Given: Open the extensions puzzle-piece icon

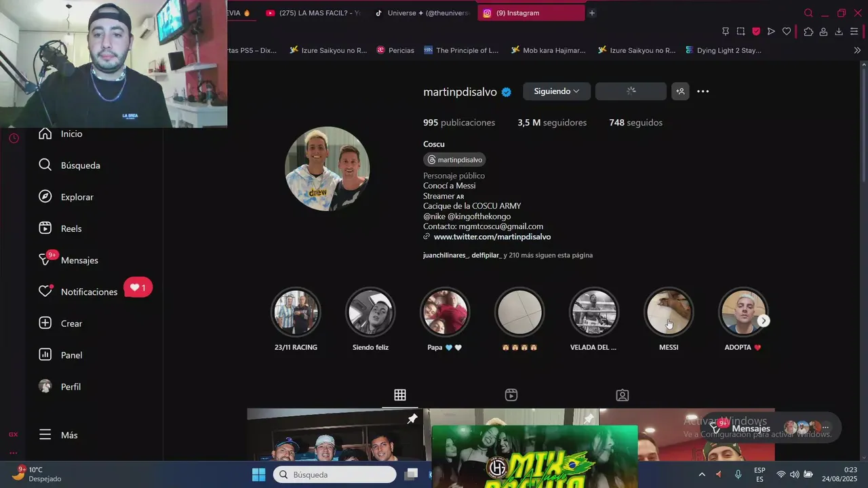Looking at the screenshot, I should [808, 31].
